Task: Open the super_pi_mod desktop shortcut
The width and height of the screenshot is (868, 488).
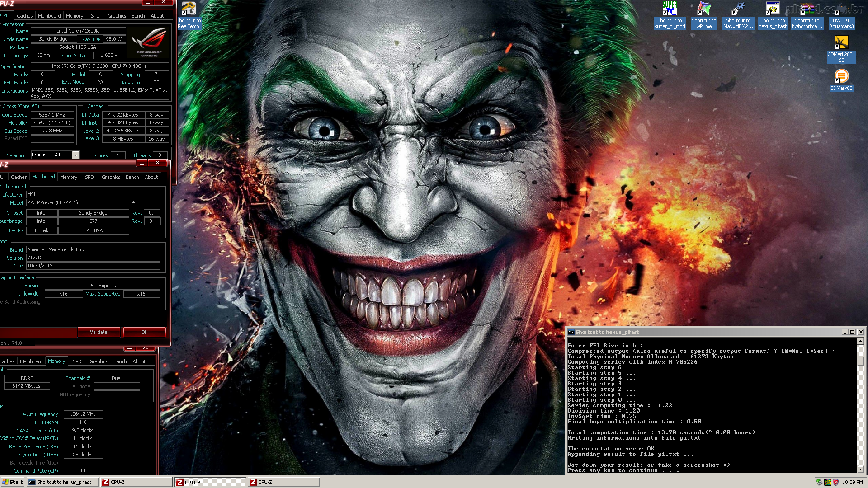Action: 670,15
